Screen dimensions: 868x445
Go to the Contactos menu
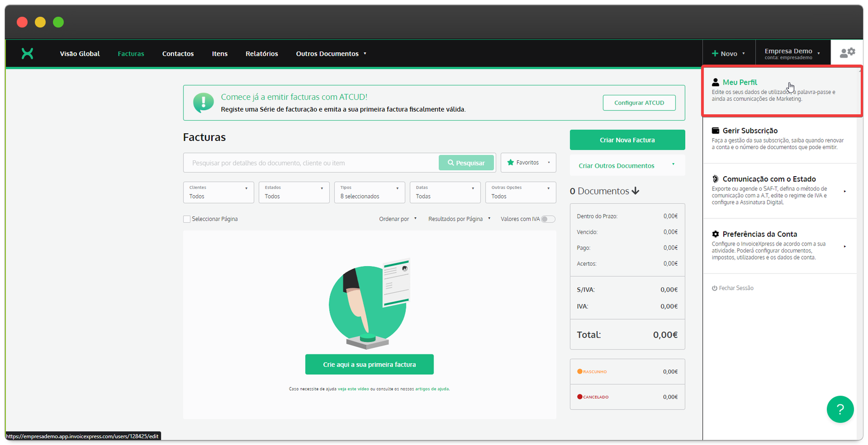pyautogui.click(x=178, y=54)
